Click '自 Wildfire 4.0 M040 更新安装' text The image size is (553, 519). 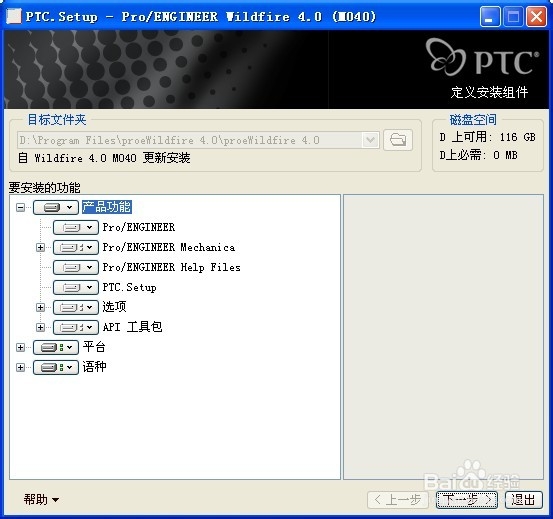coord(104,158)
